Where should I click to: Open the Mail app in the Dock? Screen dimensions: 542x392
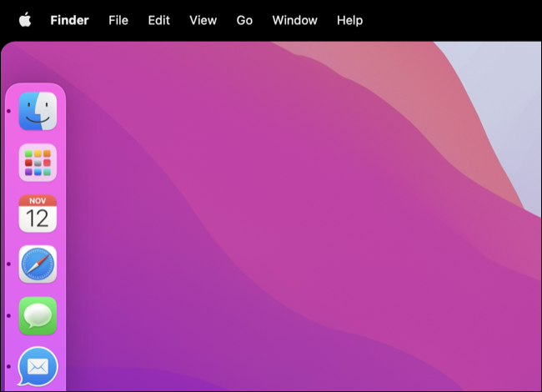point(38,366)
